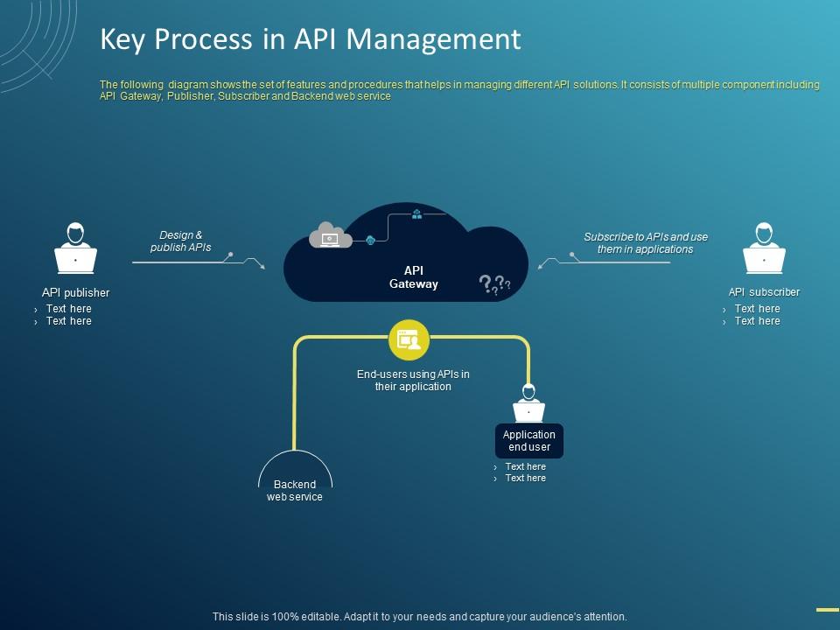Select the API publisher label

point(75,292)
